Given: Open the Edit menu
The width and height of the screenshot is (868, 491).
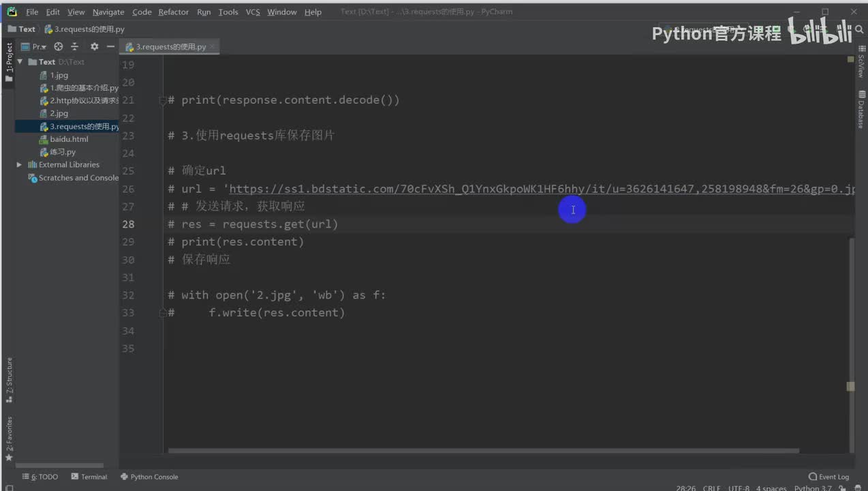Looking at the screenshot, I should point(53,12).
